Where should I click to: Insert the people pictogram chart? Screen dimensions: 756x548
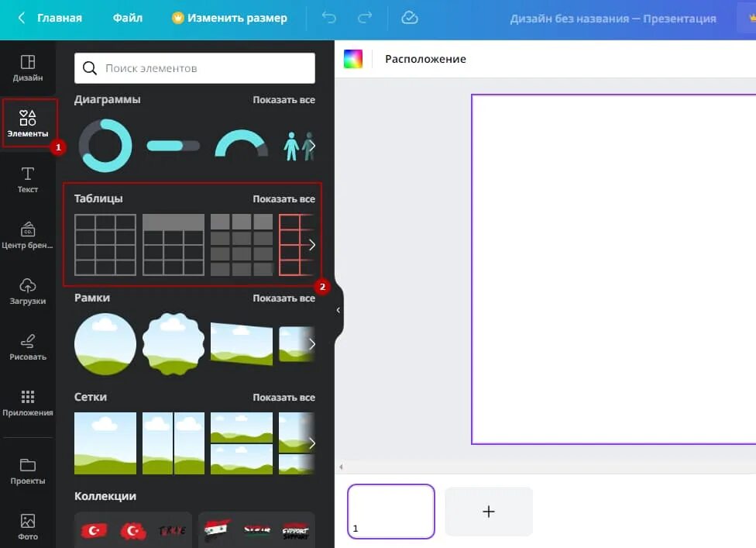299,146
